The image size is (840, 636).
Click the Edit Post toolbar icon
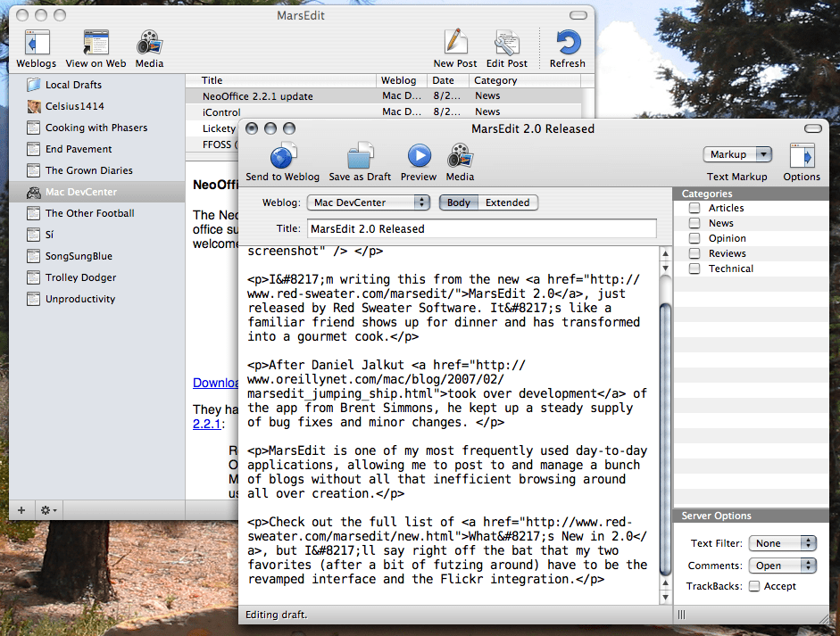[x=507, y=49]
